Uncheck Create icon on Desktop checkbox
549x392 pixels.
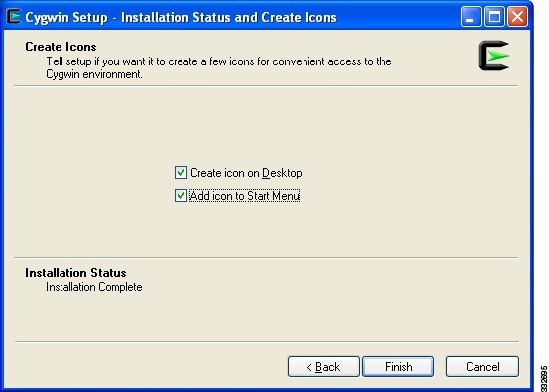180,173
